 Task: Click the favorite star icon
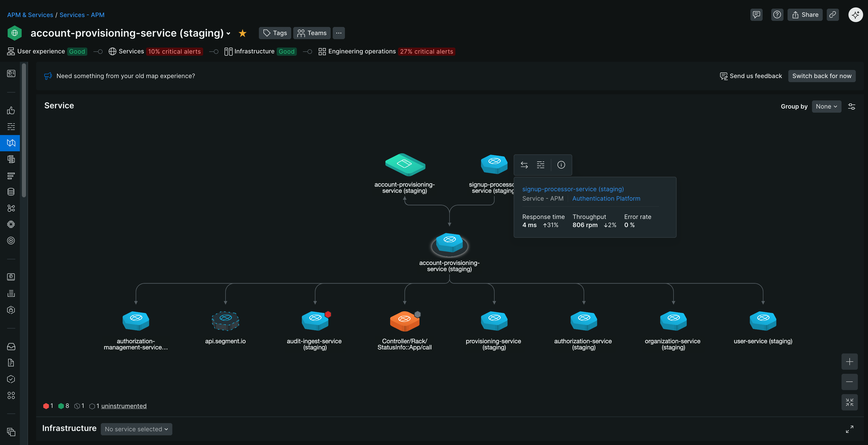click(x=242, y=33)
